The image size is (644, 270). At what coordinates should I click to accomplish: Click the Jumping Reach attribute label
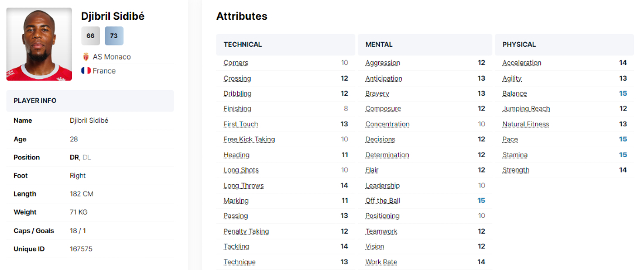click(526, 109)
